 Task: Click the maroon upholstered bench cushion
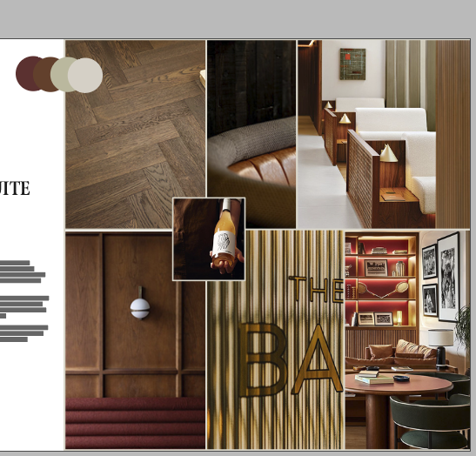[x=135, y=423]
